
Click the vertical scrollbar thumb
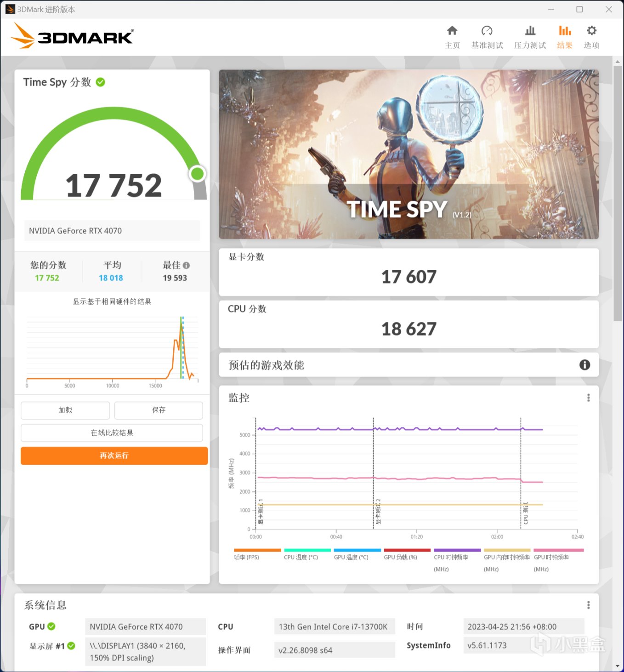coord(618,193)
